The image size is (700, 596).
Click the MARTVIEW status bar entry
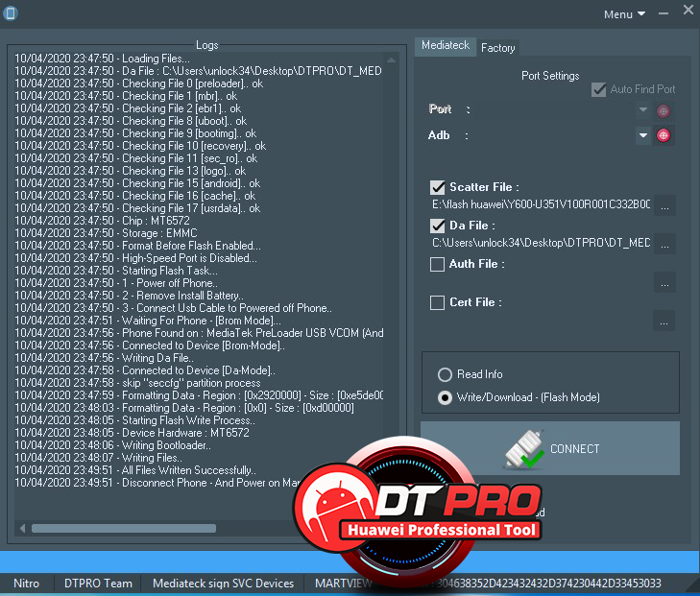[343, 584]
